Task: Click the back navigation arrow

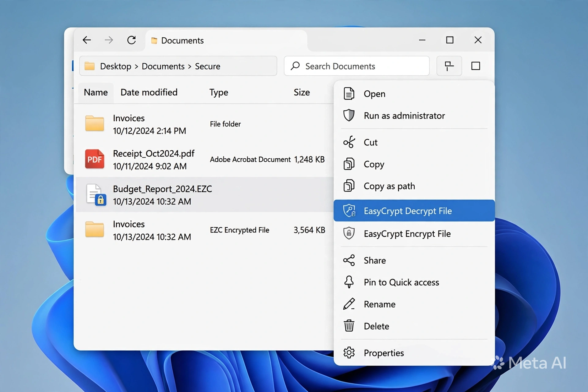Action: click(x=87, y=40)
